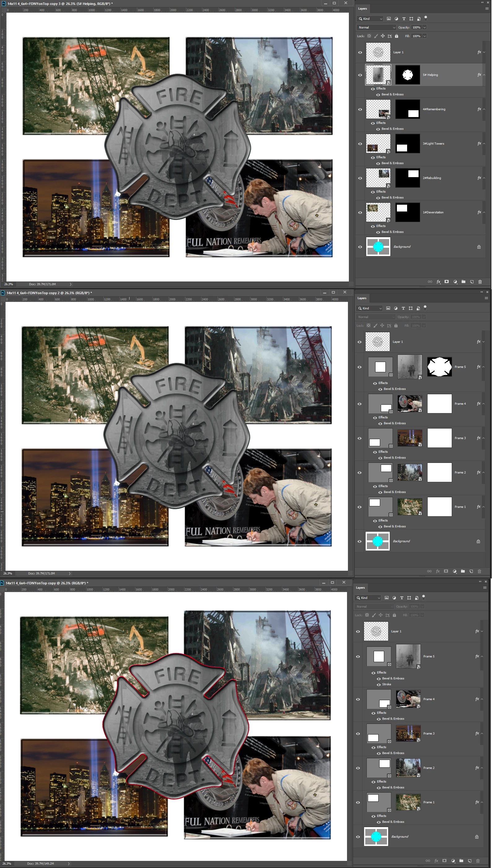The width and height of the screenshot is (492, 868).
Task: Toggle type layer filter in top Layers panel
Action: [x=404, y=19]
